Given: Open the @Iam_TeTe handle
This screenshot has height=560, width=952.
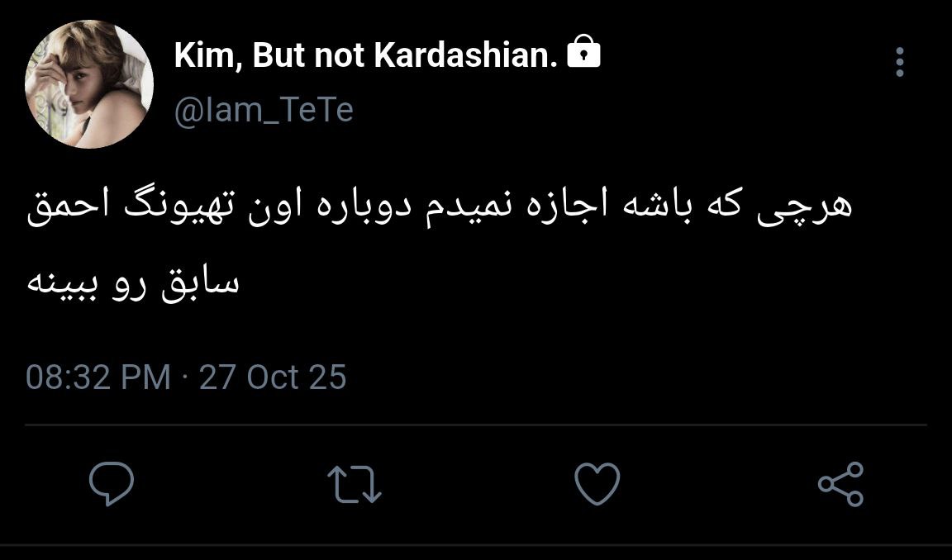Looking at the screenshot, I should 264,110.
